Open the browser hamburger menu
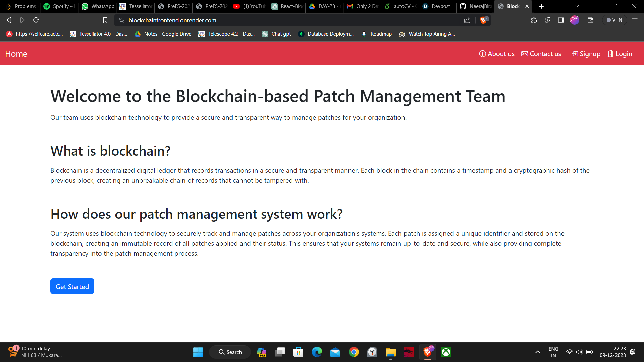This screenshot has height=362, width=644. point(635,20)
